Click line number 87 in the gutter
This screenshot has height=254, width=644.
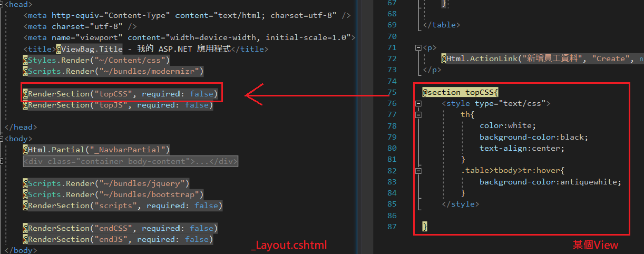[x=391, y=227]
